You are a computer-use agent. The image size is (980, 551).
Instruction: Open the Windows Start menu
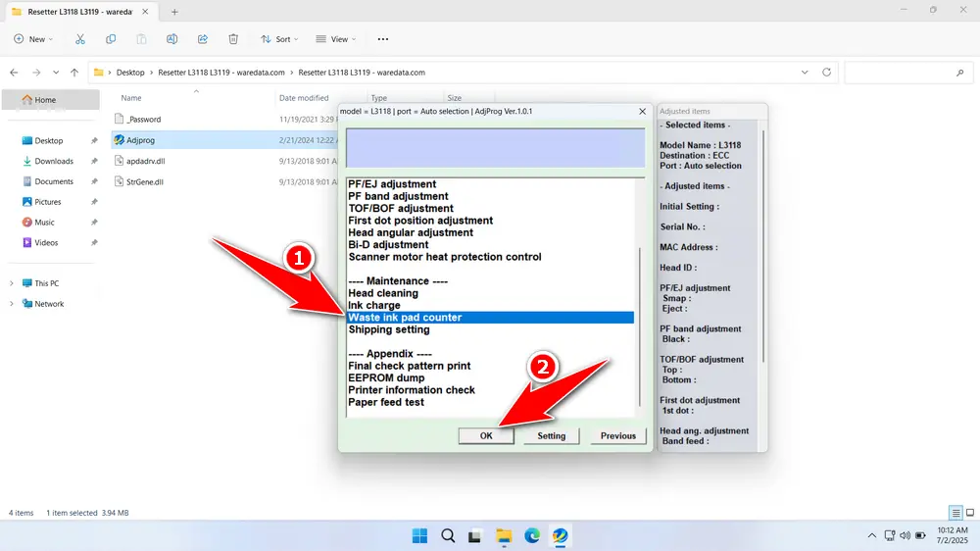tap(419, 536)
